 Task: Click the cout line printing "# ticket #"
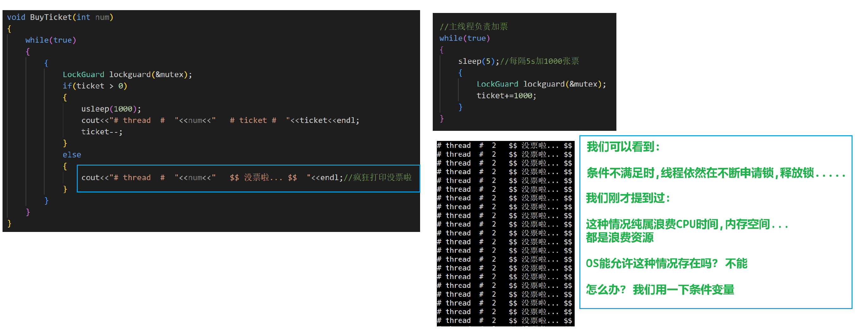pyautogui.click(x=220, y=120)
